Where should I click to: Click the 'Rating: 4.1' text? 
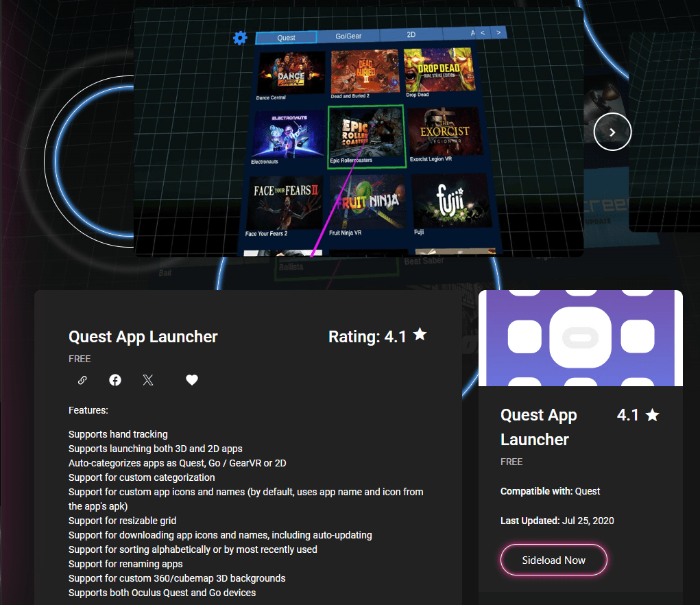(x=367, y=337)
